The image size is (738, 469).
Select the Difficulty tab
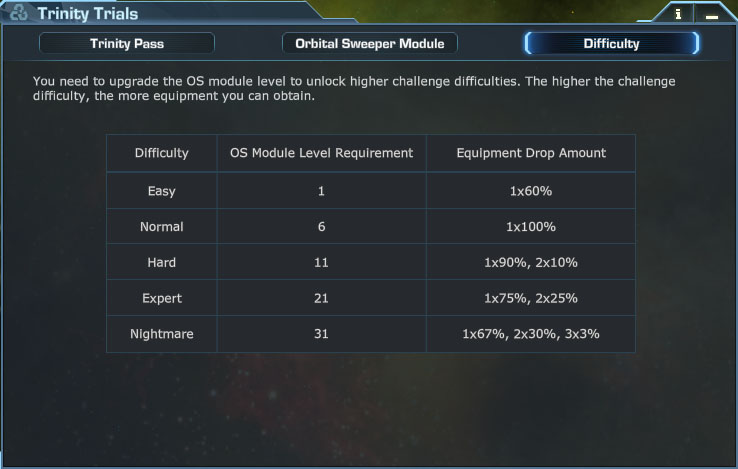point(611,44)
